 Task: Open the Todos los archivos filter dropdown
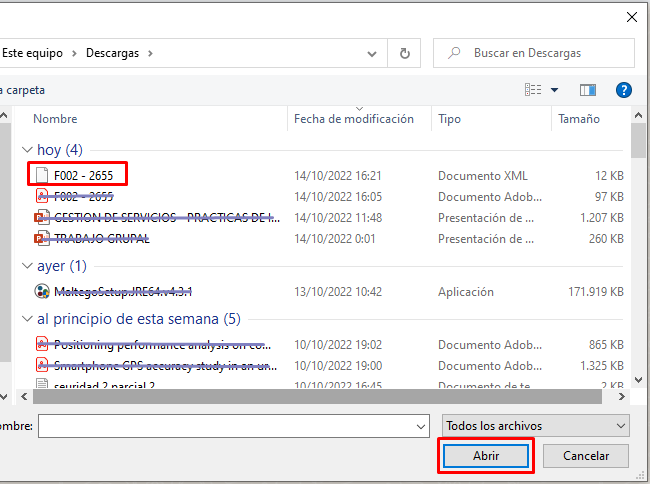coord(536,426)
